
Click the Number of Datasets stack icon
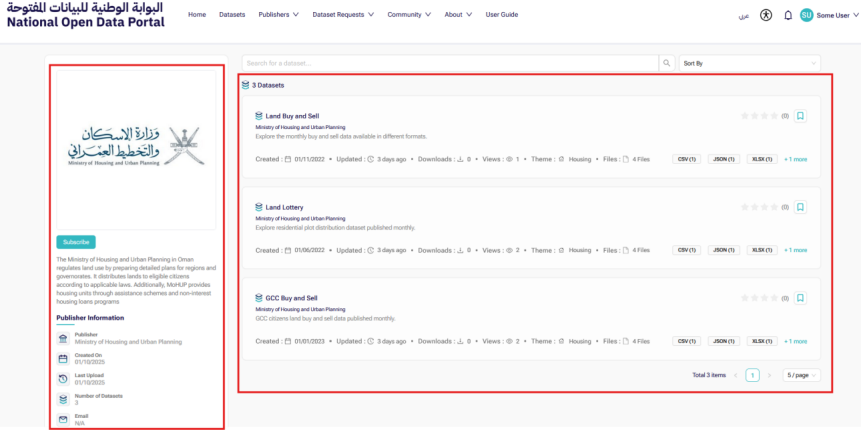pyautogui.click(x=63, y=399)
